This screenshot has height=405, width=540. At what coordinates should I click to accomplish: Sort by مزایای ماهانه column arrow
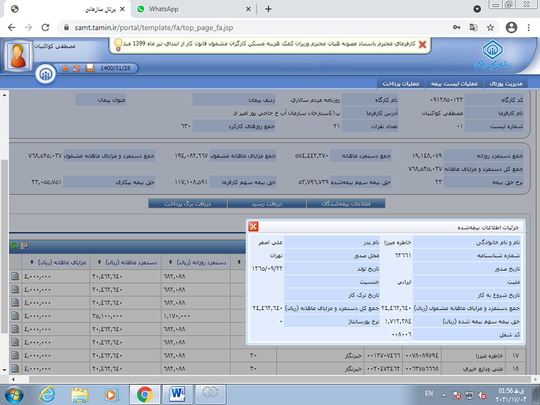coord(32,262)
